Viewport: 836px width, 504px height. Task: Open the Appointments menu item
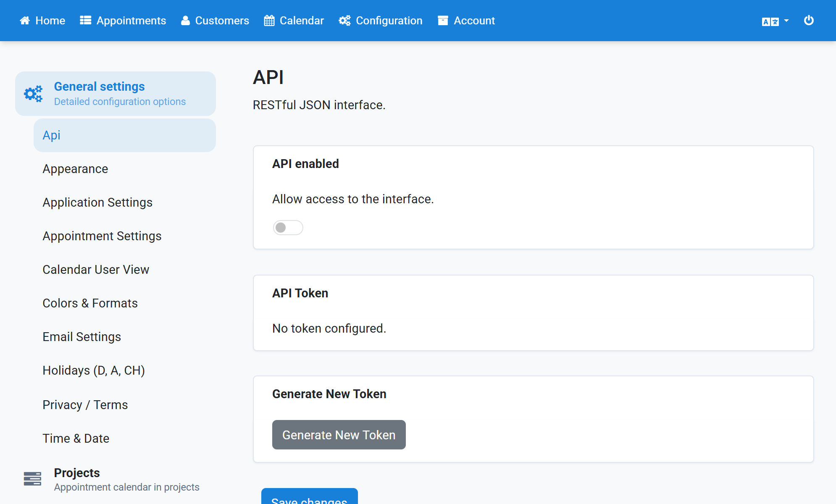tap(123, 21)
